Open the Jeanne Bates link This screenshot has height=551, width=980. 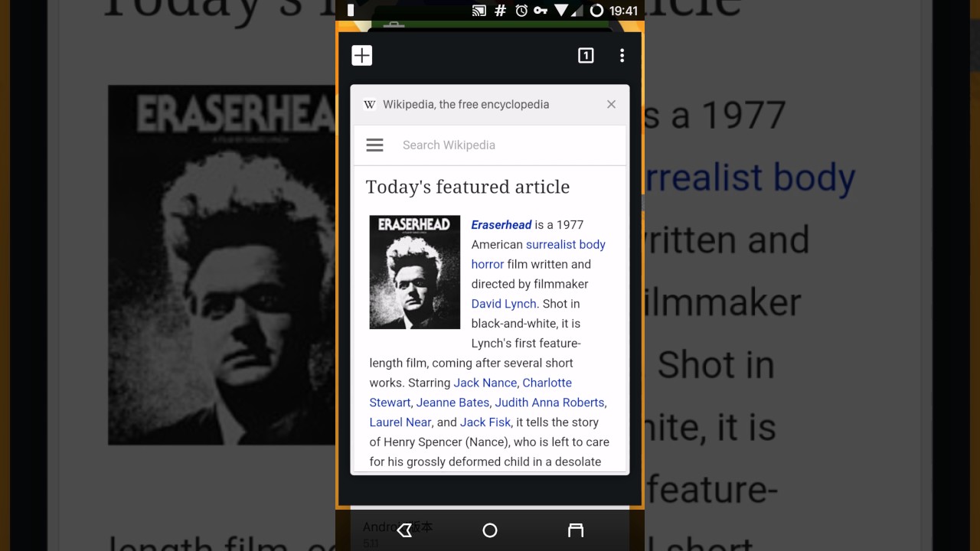452,403
